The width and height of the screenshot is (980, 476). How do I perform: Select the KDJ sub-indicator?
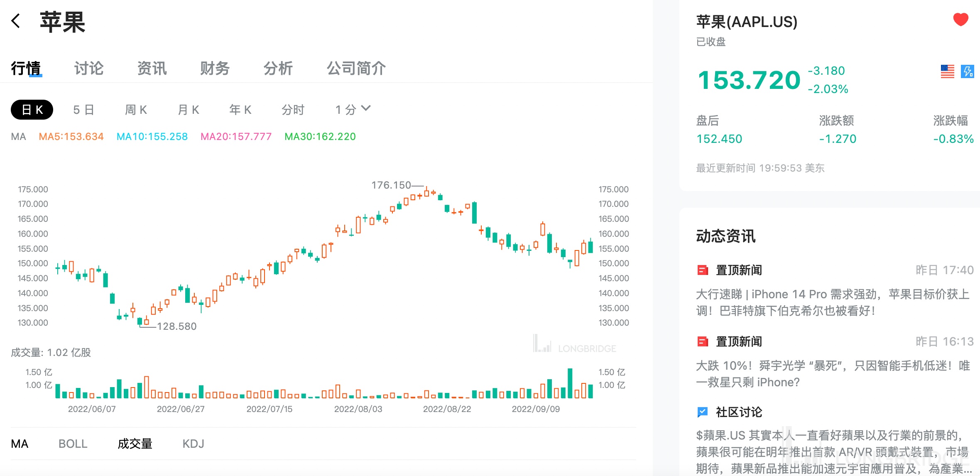(194, 444)
